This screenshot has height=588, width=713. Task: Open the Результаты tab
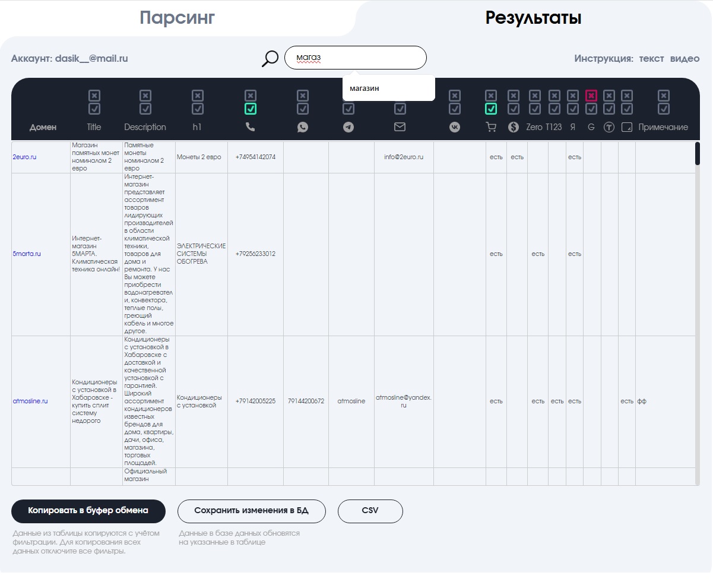pos(533,18)
